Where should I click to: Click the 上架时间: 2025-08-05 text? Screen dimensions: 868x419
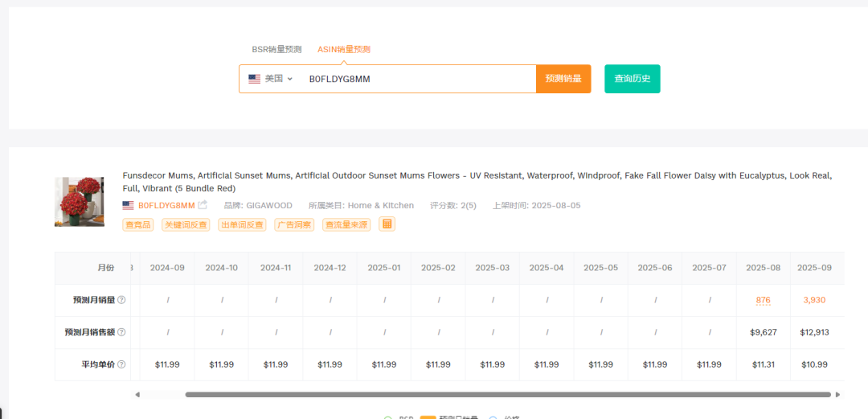[536, 206]
